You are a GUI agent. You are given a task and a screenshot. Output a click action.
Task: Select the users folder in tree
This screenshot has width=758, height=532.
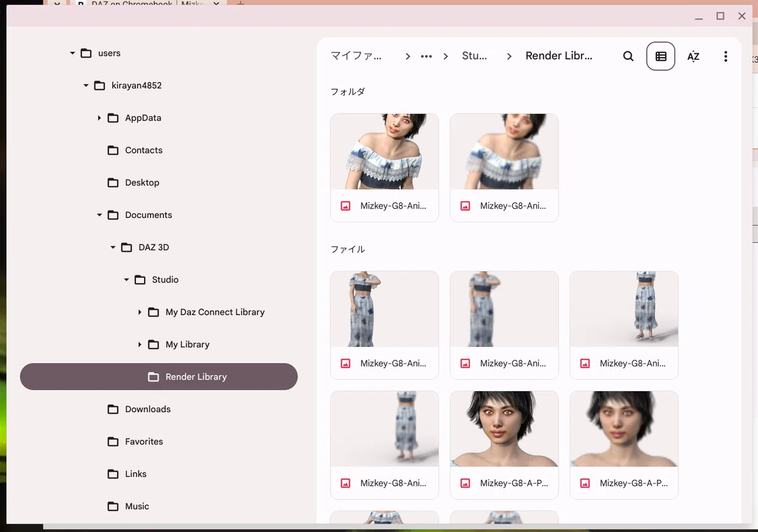(x=159, y=53)
